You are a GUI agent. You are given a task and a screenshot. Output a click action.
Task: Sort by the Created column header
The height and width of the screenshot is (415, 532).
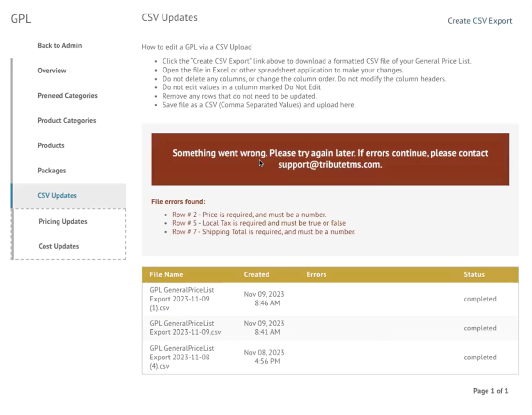(x=256, y=274)
